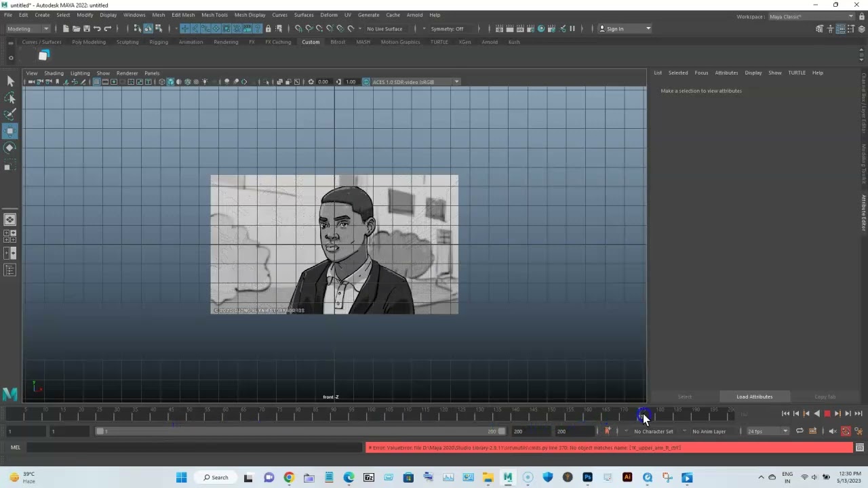This screenshot has width=868, height=488.
Task: Open the viewport Shading menu
Action: [x=54, y=73]
